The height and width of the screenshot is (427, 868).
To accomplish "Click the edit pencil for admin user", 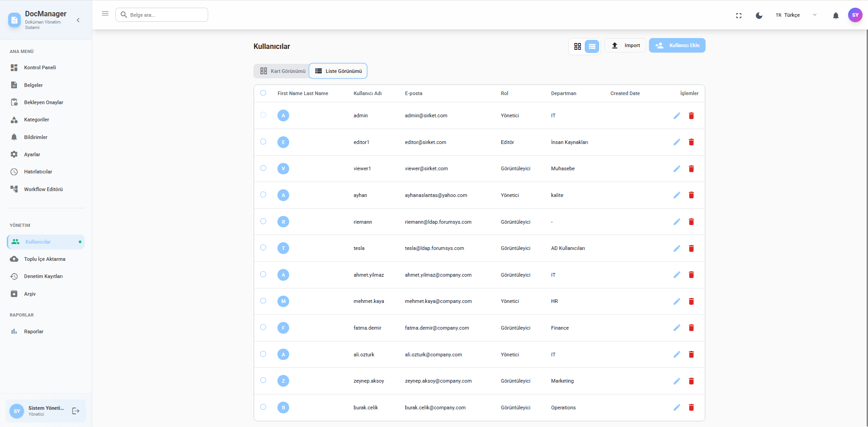I will tap(677, 116).
